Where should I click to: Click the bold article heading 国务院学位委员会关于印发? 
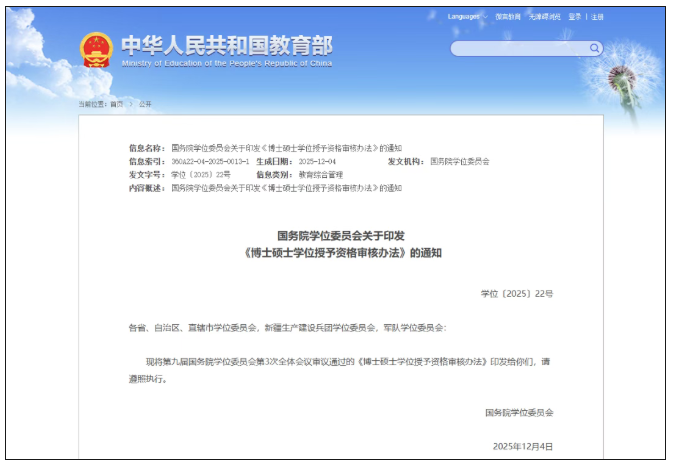[342, 236]
